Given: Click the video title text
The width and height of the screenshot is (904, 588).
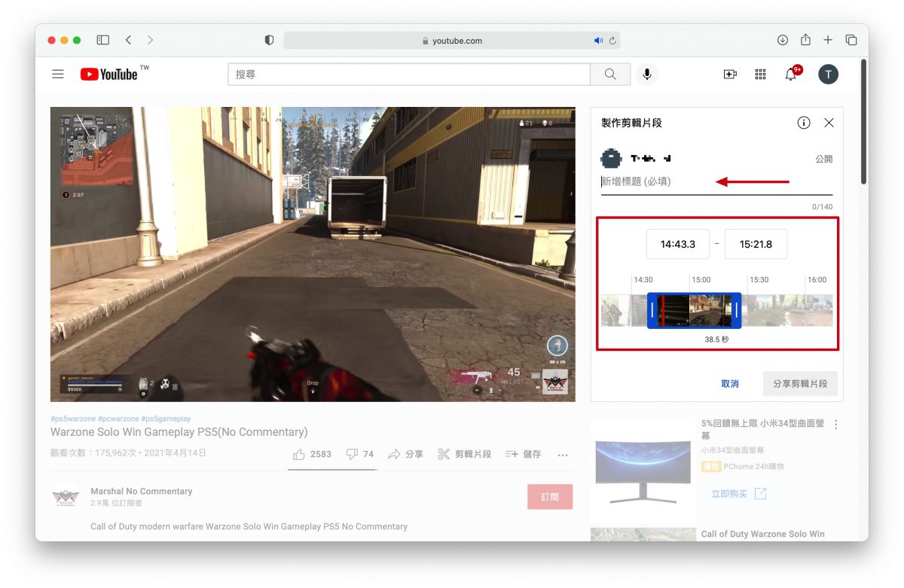Looking at the screenshot, I should click(179, 432).
